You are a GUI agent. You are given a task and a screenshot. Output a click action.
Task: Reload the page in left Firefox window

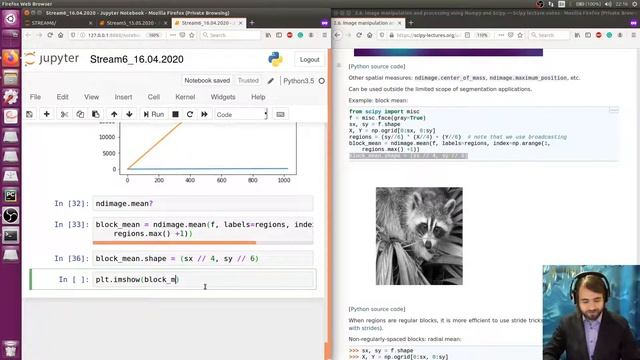[50, 35]
